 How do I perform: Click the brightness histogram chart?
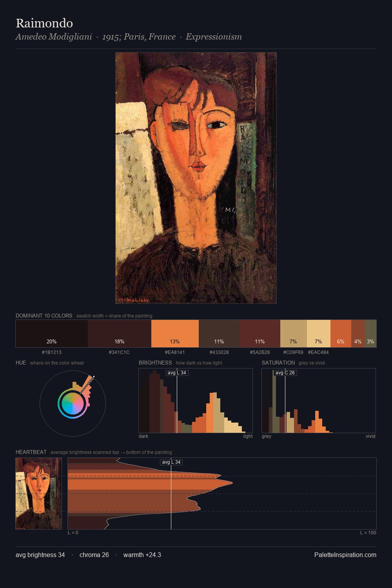tap(196, 401)
